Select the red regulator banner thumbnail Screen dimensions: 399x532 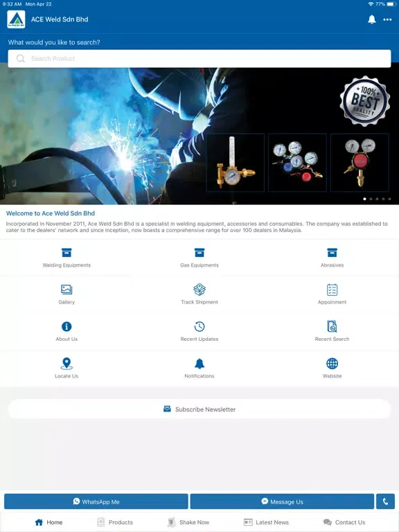pos(360,163)
